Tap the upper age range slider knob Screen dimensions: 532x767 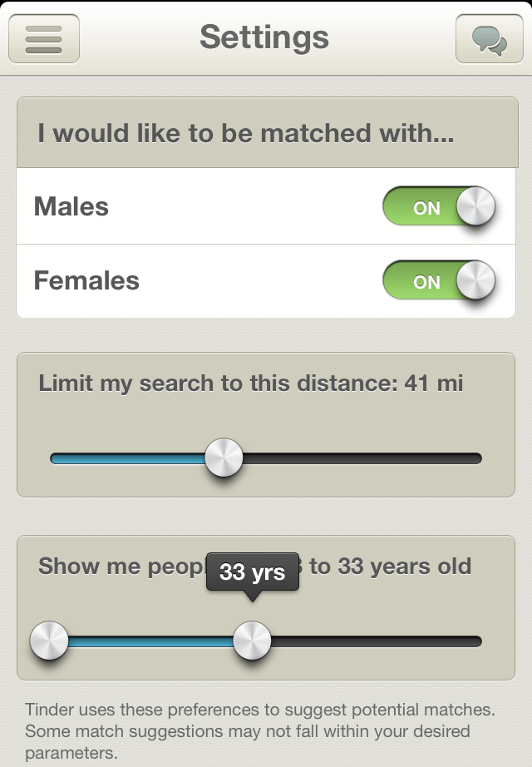(x=252, y=641)
